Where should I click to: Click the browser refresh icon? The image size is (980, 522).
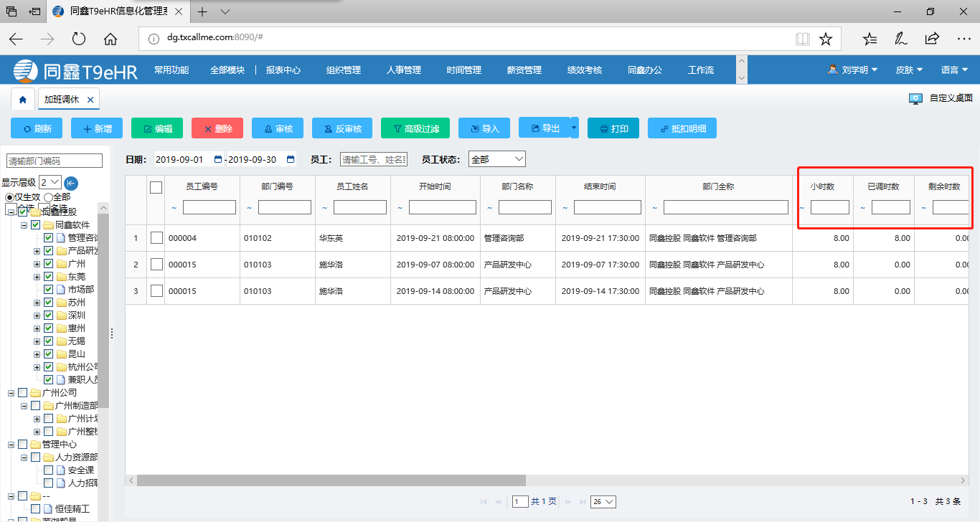(x=79, y=39)
